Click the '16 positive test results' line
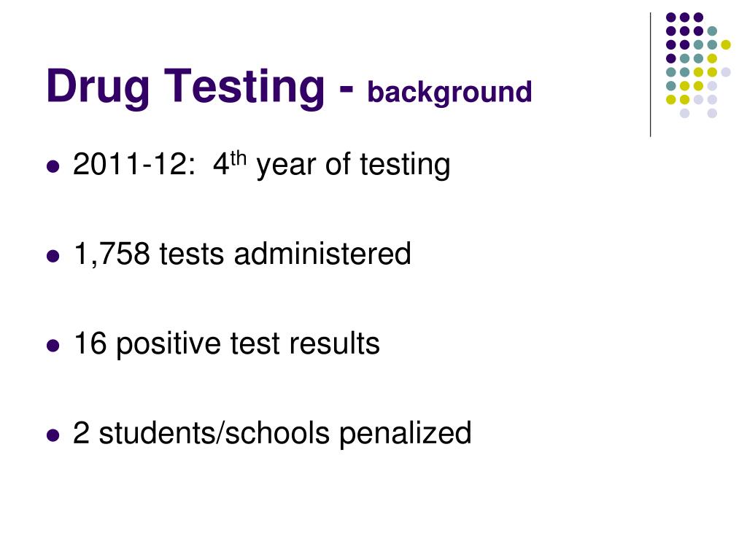The width and height of the screenshot is (747, 560). click(227, 344)
